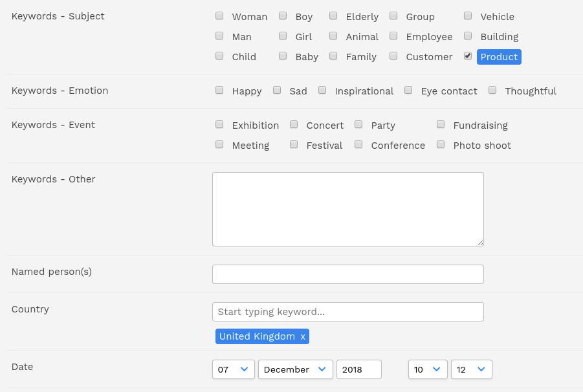Check the Thoughtful emotion checkbox
Viewport: 583px width, 392px height.
(x=492, y=90)
